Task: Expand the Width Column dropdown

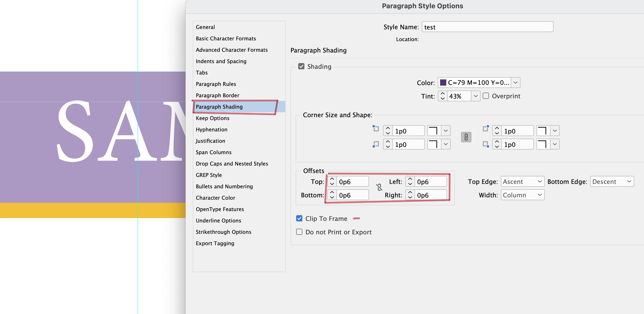Action: point(523,195)
